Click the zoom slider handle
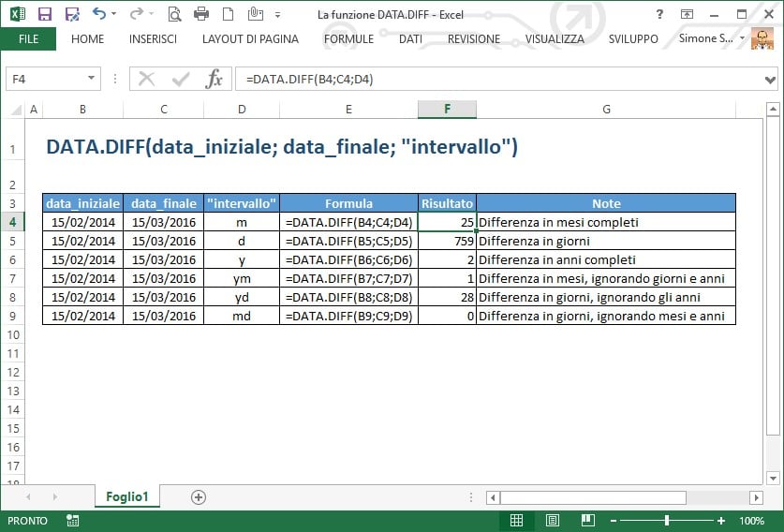The height and width of the screenshot is (532, 784). click(667, 521)
